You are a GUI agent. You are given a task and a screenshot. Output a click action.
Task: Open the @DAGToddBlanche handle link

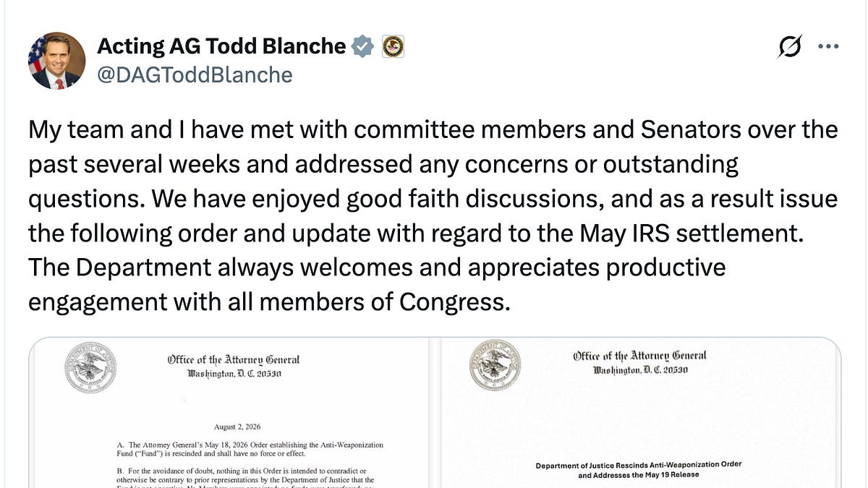pyautogui.click(x=195, y=74)
